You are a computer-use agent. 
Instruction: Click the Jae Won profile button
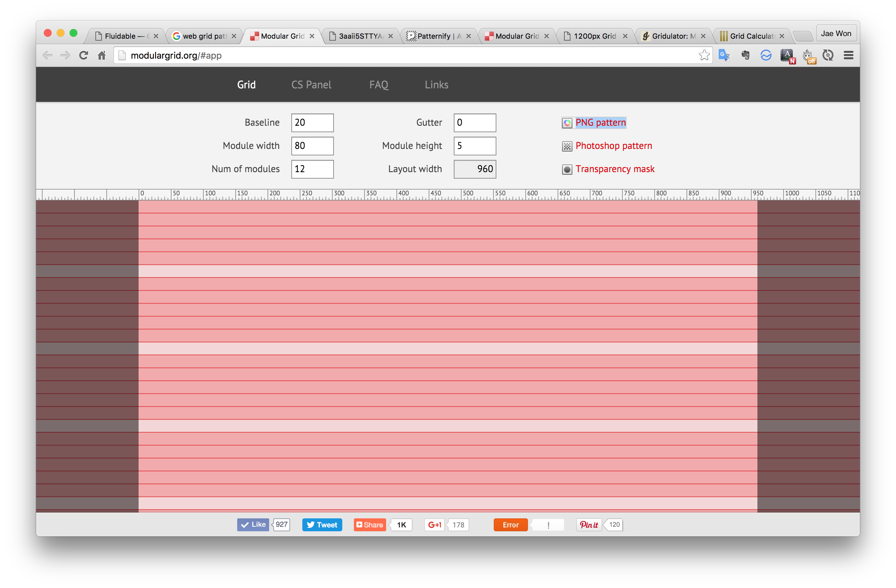coord(836,34)
